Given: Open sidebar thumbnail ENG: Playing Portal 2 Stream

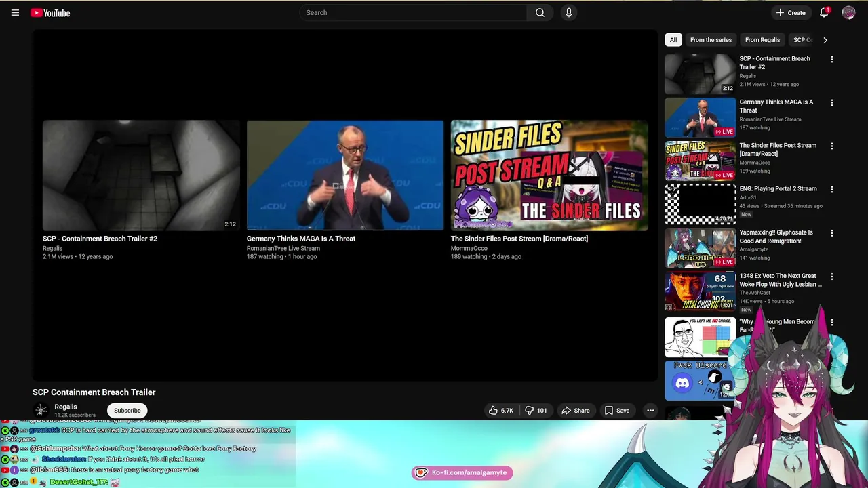Looking at the screenshot, I should pyautogui.click(x=700, y=204).
